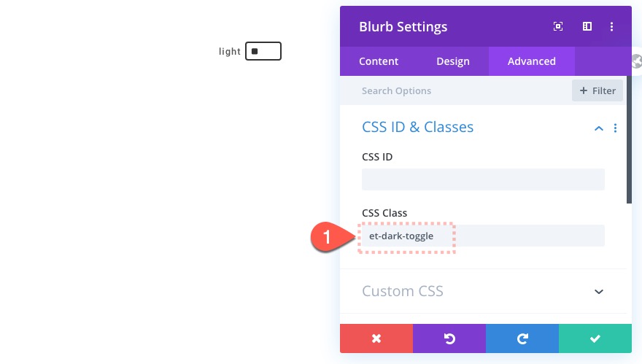Screen dimensions: 642x364
Task: Open the Blurb Settings three-dot menu
Action: click(x=612, y=27)
